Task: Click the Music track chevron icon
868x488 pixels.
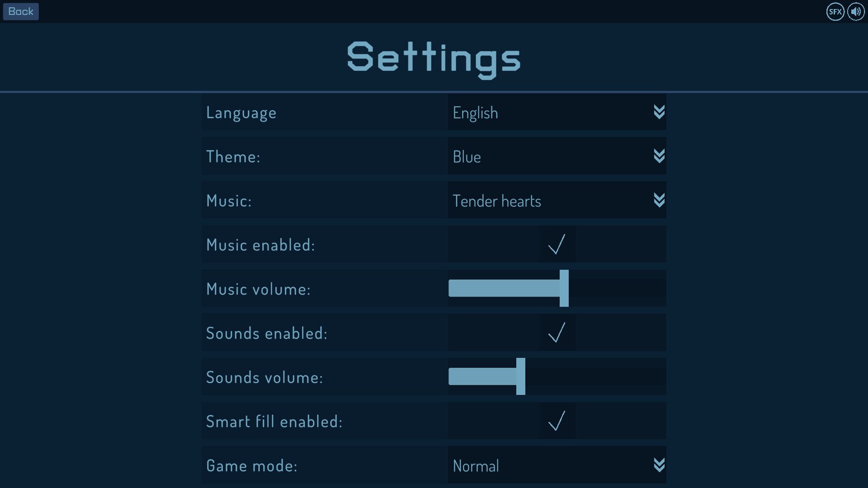Action: tap(660, 200)
